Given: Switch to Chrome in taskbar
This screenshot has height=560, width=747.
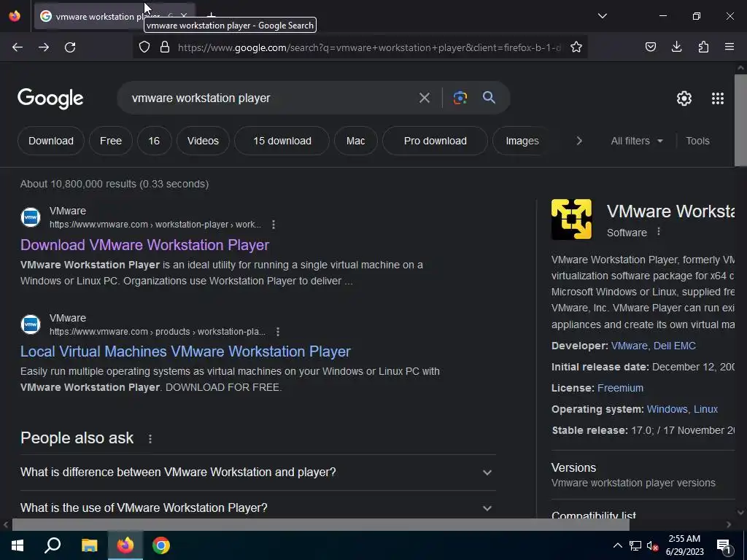Looking at the screenshot, I should (161, 545).
